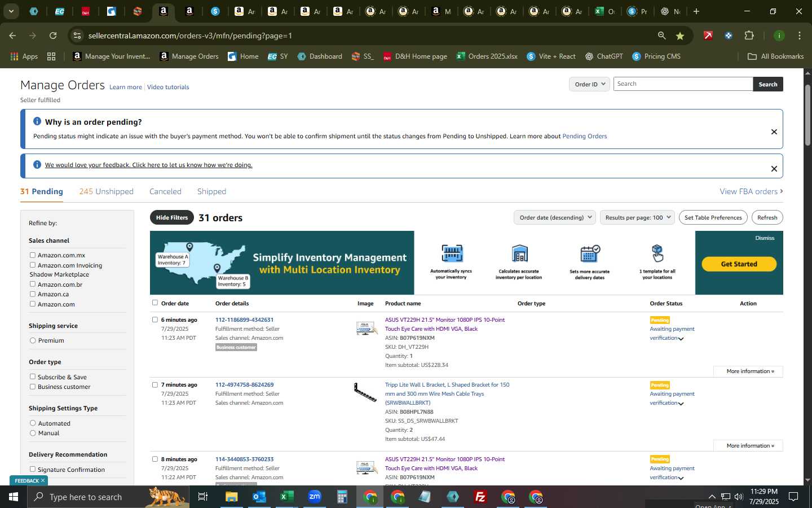Viewport: 812px width, 508px height.
Task: Select Manual shipping settings type
Action: [33, 433]
